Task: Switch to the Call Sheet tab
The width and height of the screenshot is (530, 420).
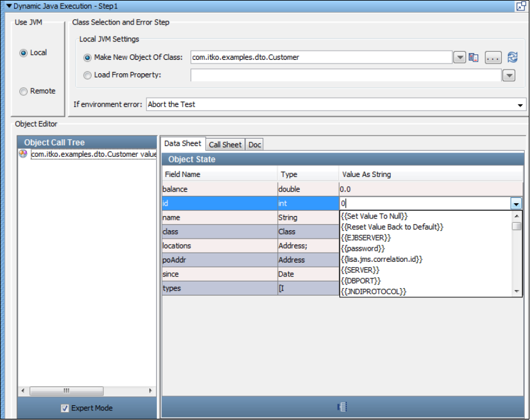Action: coord(225,145)
